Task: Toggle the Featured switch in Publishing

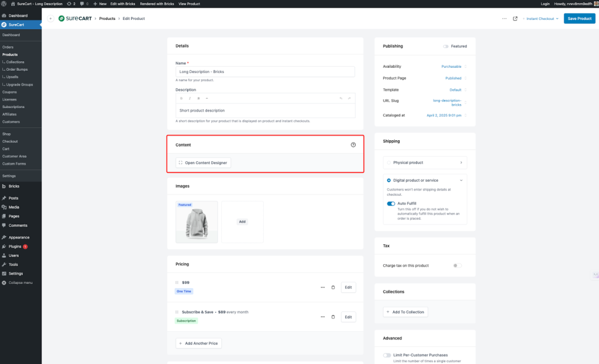Action: pos(446,46)
